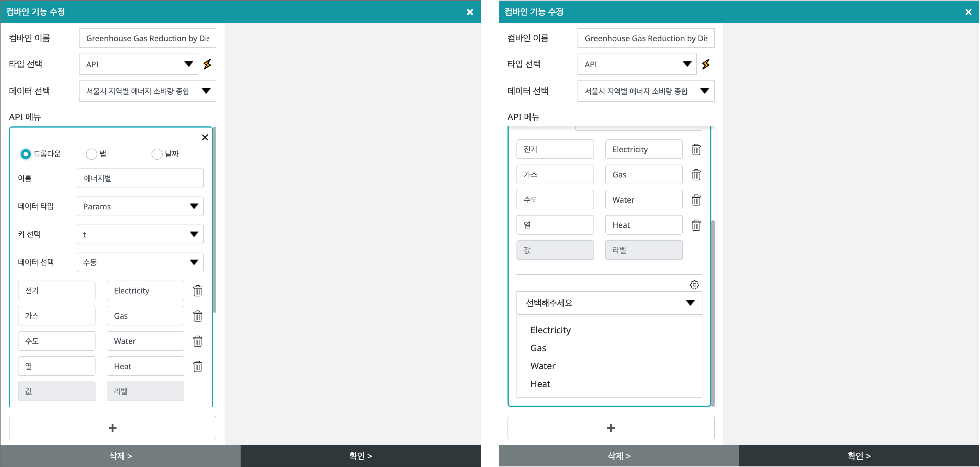Close the left 컴바인 기능 수정 dialog

pyautogui.click(x=470, y=12)
